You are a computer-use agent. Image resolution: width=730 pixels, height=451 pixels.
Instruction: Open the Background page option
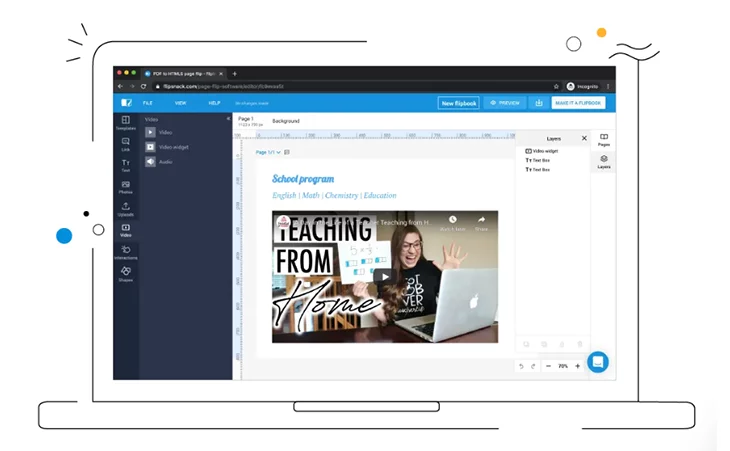click(x=286, y=121)
